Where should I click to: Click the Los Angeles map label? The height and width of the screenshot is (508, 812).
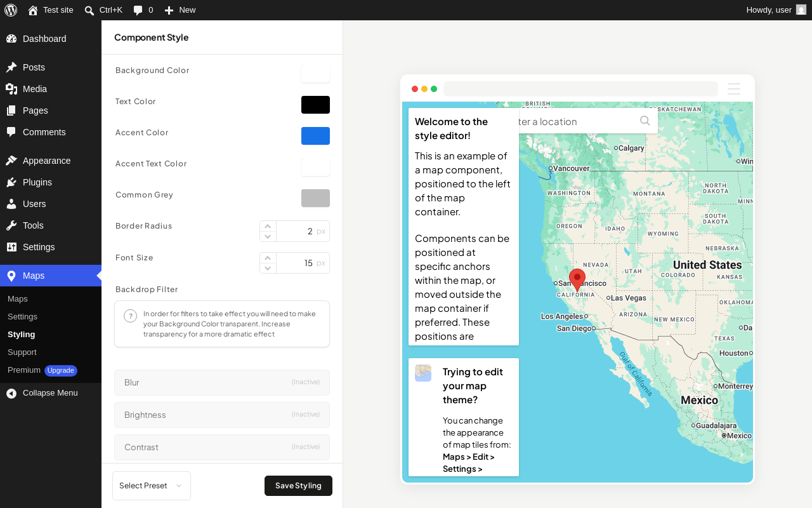[561, 316]
